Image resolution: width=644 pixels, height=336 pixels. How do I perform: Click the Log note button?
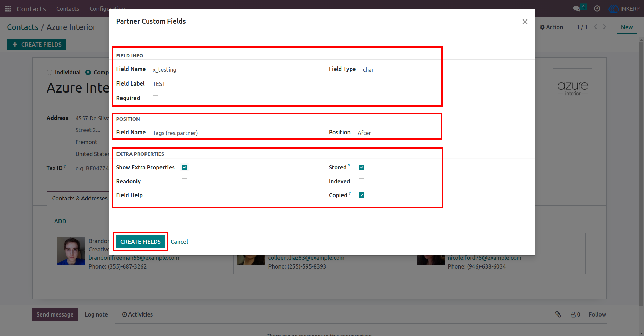coord(96,314)
